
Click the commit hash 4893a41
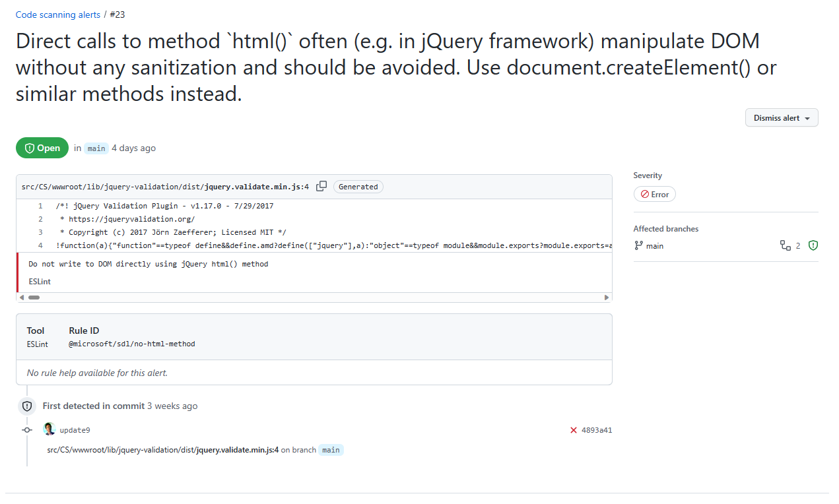point(596,429)
